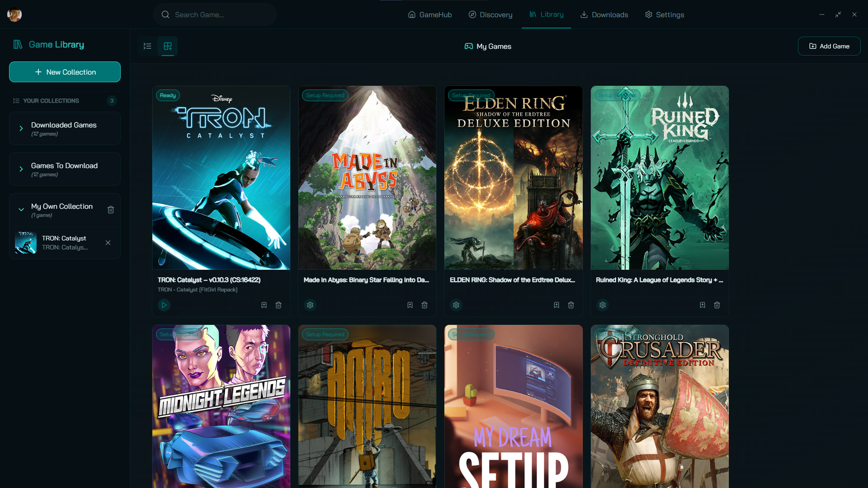
Task: Open the Stronghold Crusader cover art
Action: coord(660,406)
